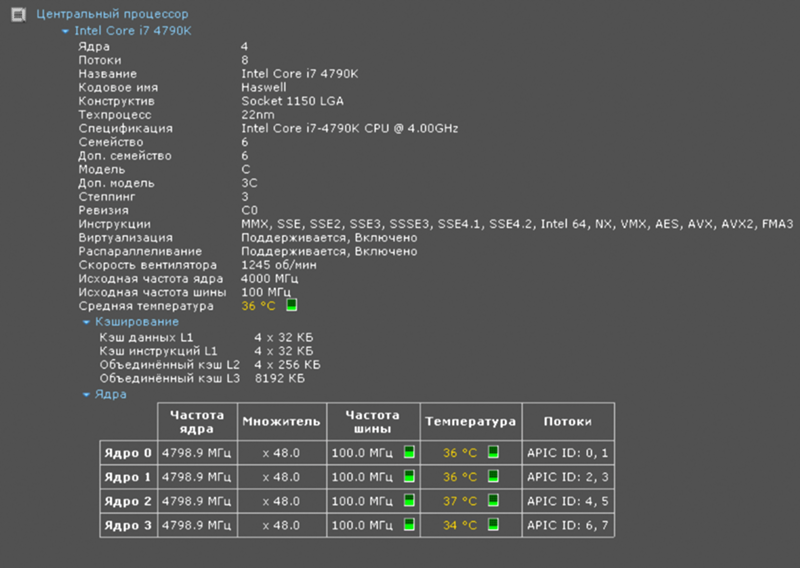Screen dimensions: 800x568
Task: Click the Кэш инструкций L1 label
Action: 158,351
